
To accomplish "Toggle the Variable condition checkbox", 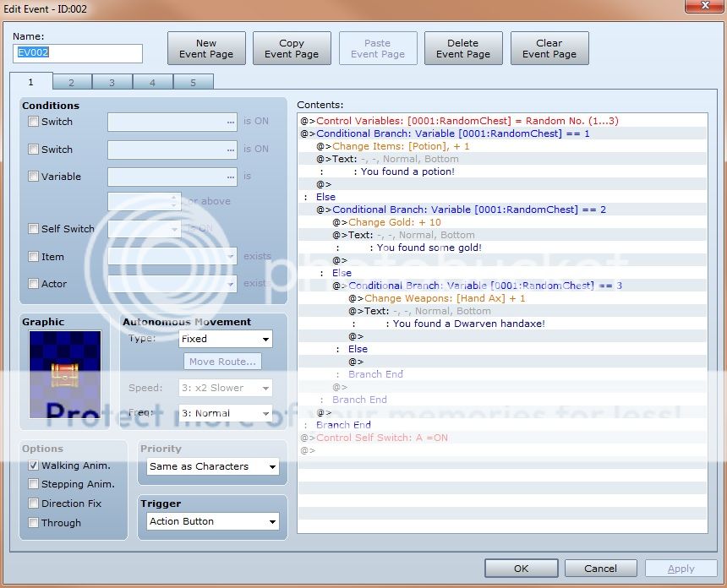I will [x=34, y=177].
